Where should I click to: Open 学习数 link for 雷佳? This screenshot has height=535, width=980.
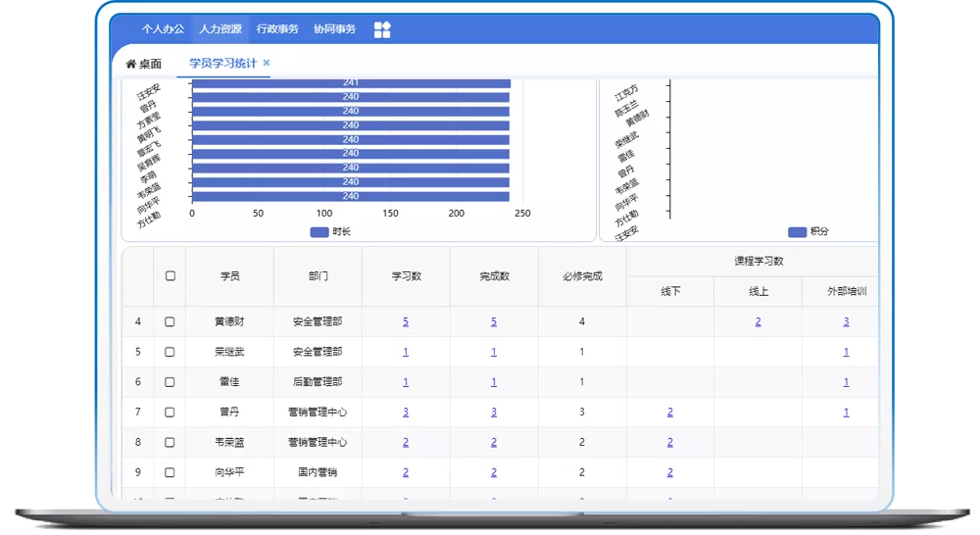click(x=406, y=382)
